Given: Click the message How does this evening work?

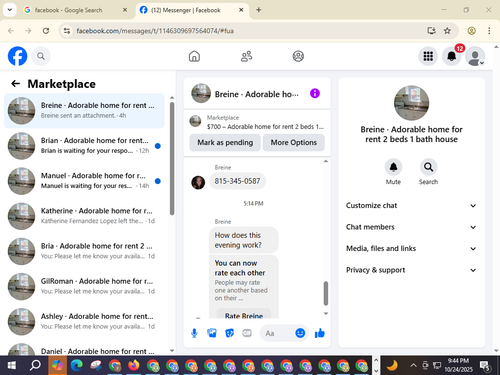Looking at the screenshot, I should coord(244,240).
